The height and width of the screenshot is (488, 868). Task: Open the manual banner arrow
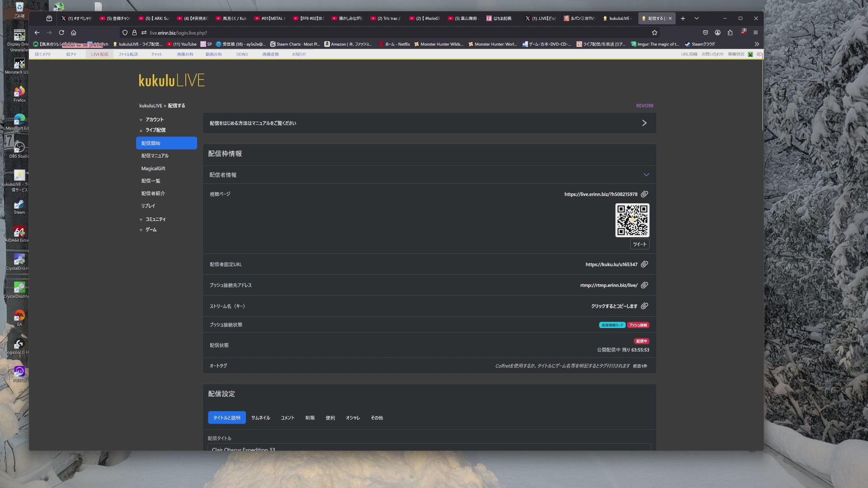click(644, 123)
